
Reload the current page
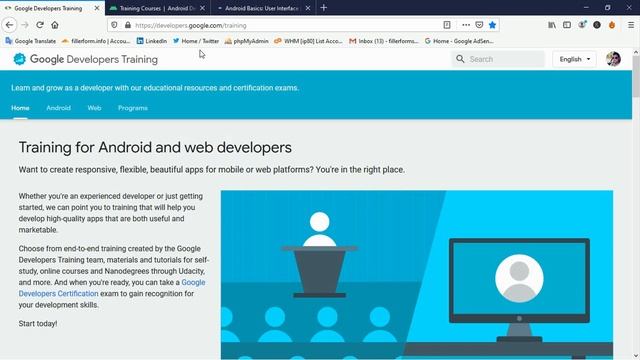click(40, 25)
